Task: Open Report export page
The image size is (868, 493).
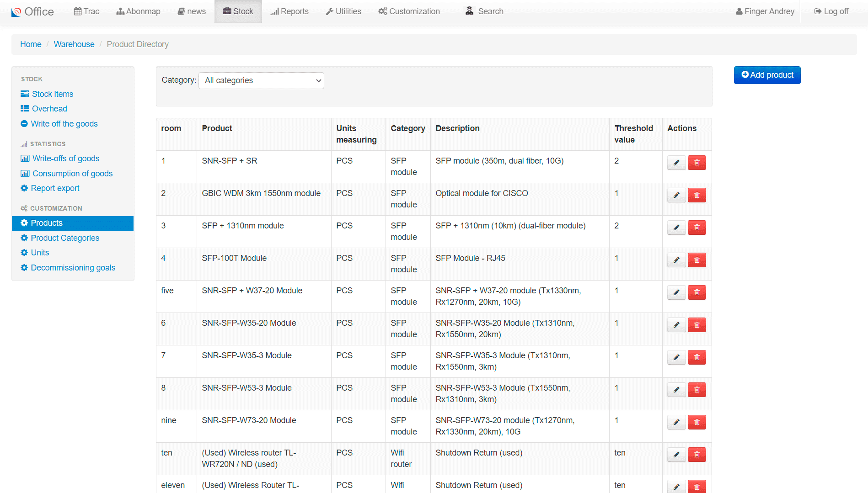Action: tap(50, 188)
